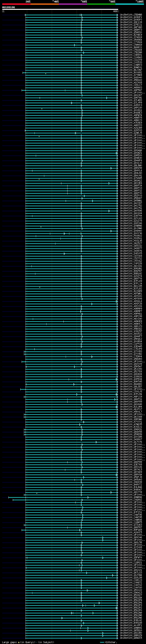Viewport: 146px width, 644px height.
Task: Click the green ~80% identity legend segment
Action: point(101,4)
